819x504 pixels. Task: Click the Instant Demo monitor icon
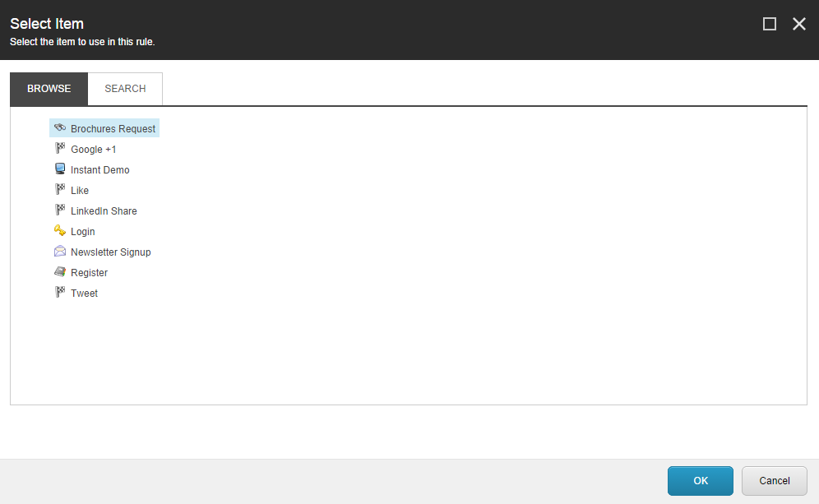[60, 169]
